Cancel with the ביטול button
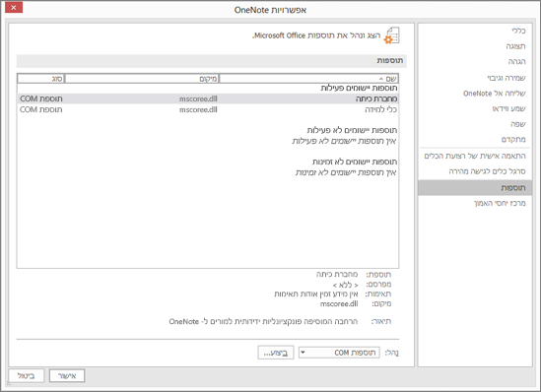Viewport: 541px width, 392px height. (x=27, y=376)
